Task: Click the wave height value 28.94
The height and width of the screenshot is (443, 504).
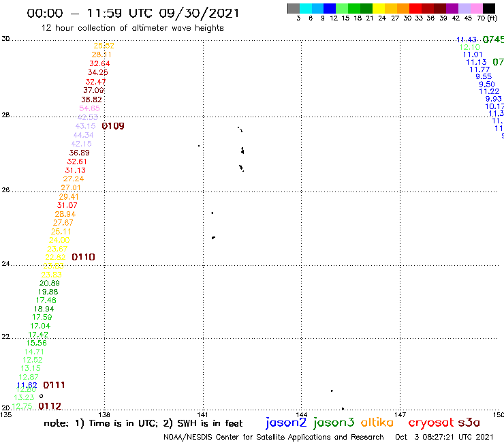Action: click(x=65, y=214)
